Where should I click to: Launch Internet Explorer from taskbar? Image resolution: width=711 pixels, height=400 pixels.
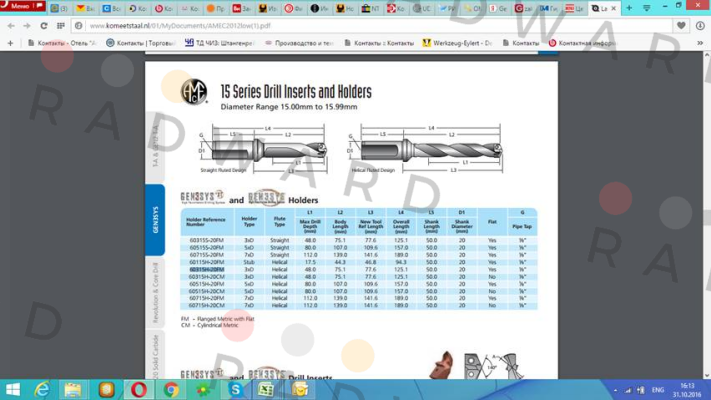pyautogui.click(x=42, y=390)
